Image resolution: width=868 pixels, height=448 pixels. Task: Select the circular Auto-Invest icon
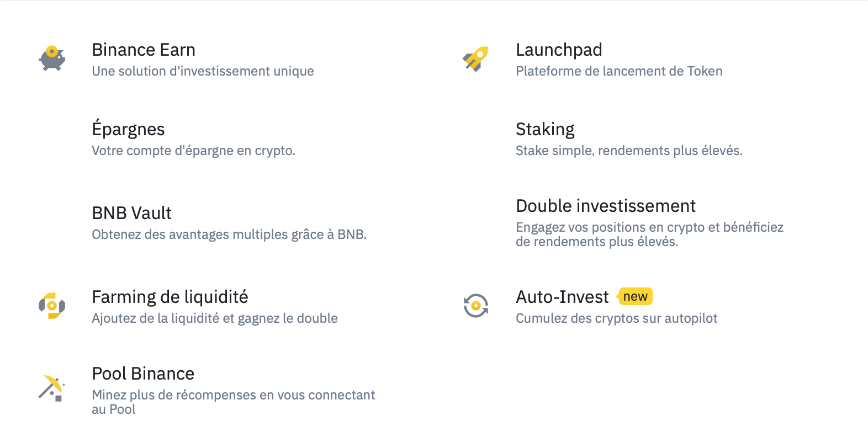[x=476, y=306]
